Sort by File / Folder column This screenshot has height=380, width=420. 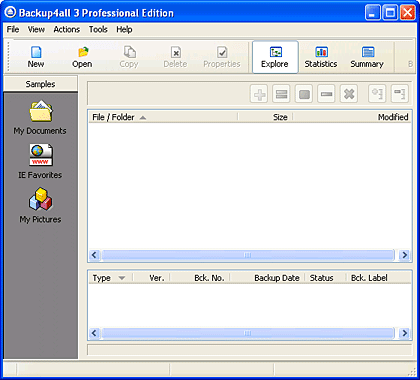(163, 117)
